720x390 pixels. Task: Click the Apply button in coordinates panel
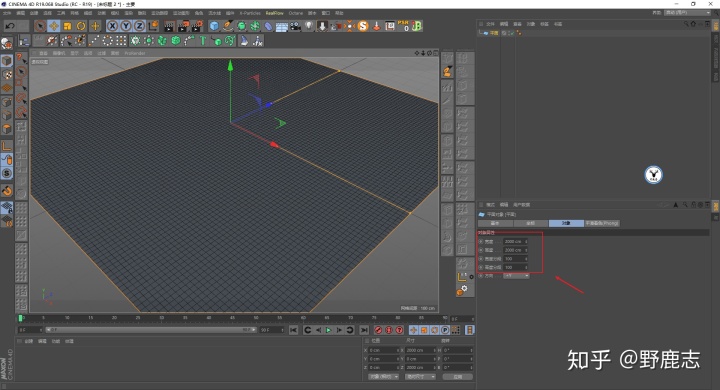[458, 377]
